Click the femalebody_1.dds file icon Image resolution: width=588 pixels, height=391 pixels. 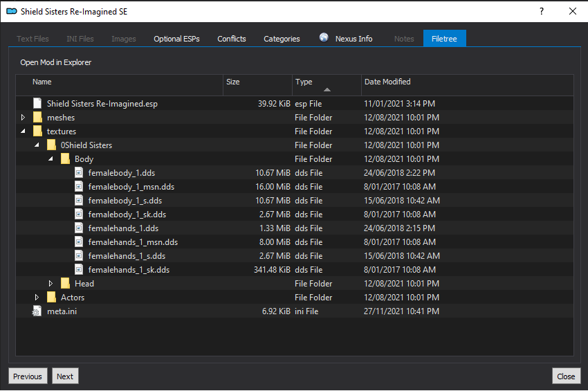click(x=79, y=172)
